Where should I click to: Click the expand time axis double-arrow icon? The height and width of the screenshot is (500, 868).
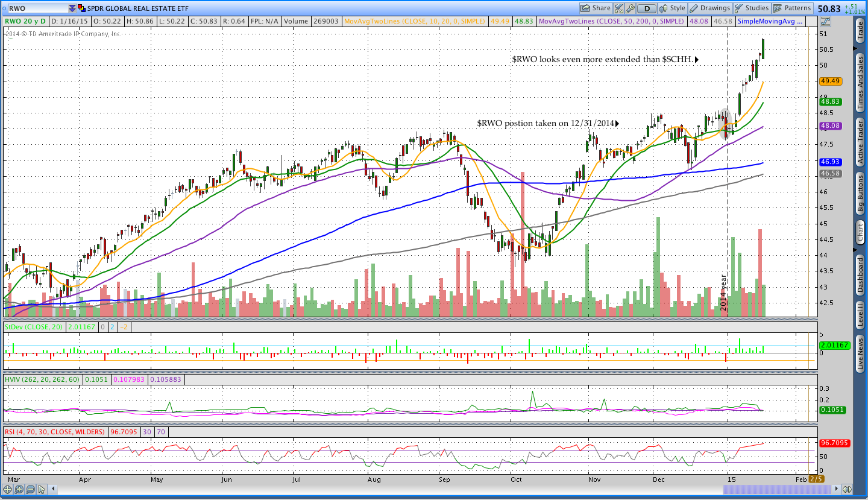(x=846, y=489)
